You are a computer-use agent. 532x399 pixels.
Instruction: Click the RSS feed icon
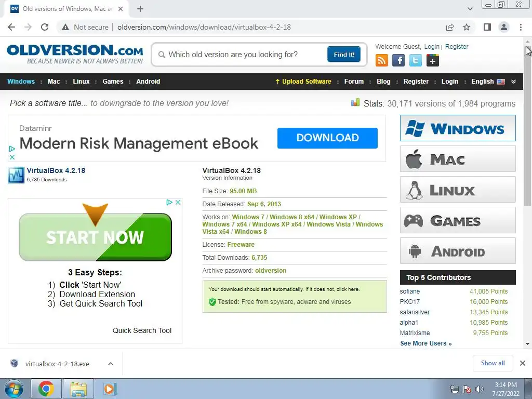coord(382,60)
